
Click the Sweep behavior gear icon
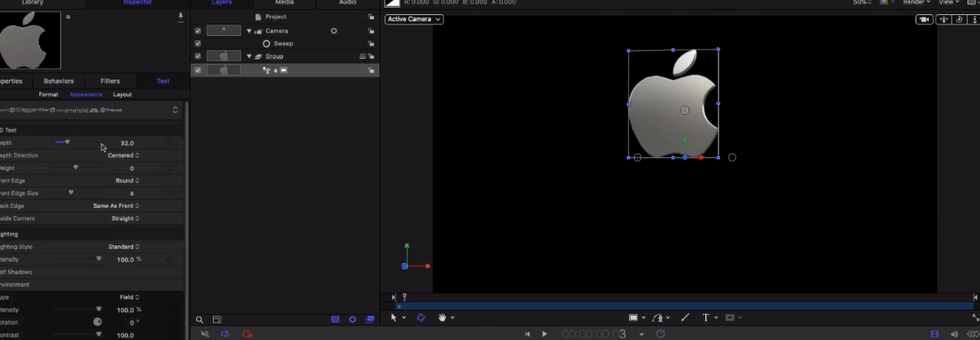[x=266, y=44]
